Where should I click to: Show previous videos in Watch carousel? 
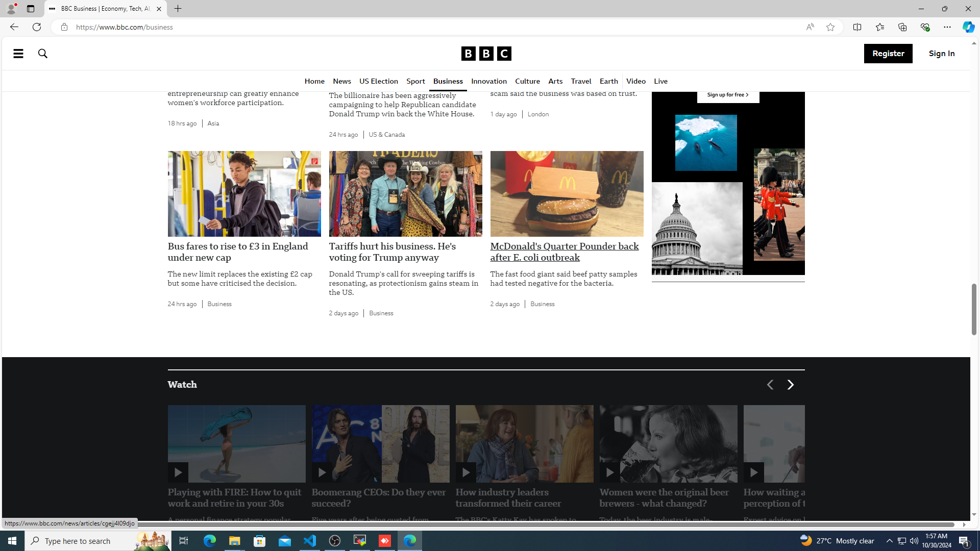click(x=770, y=385)
